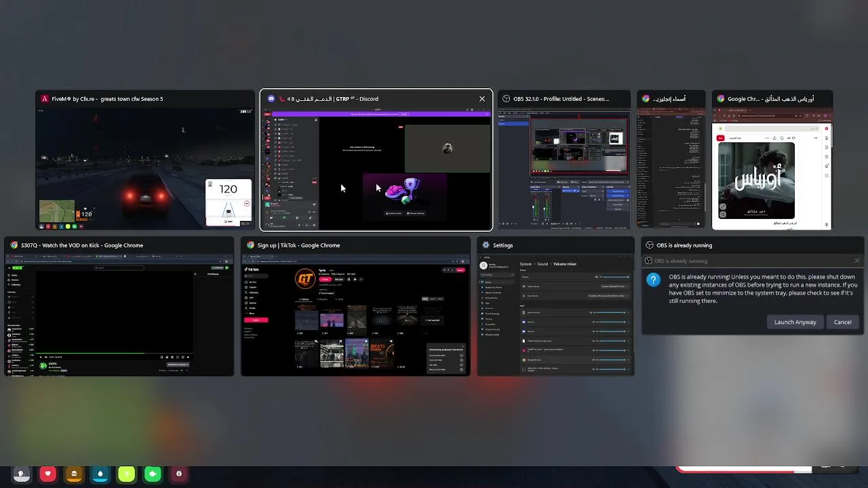This screenshot has width=868, height=488.
Task: Click the grey character HUD icon
Action: coord(22,474)
